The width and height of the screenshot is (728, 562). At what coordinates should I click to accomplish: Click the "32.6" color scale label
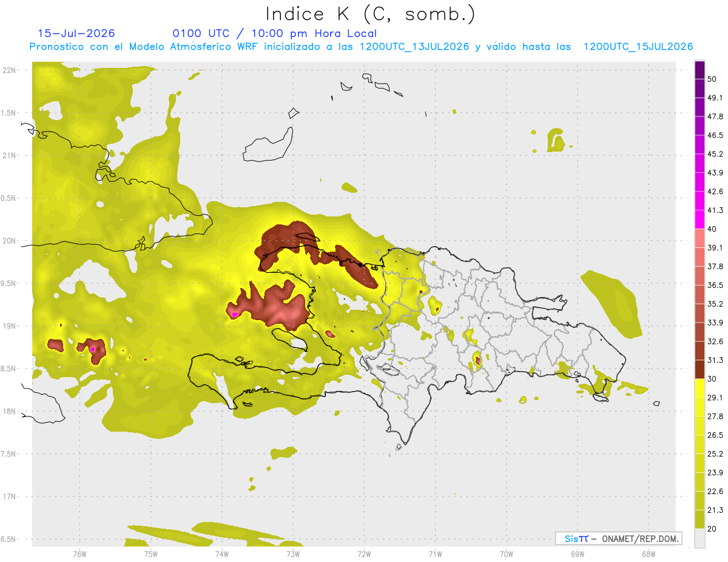tap(716, 341)
